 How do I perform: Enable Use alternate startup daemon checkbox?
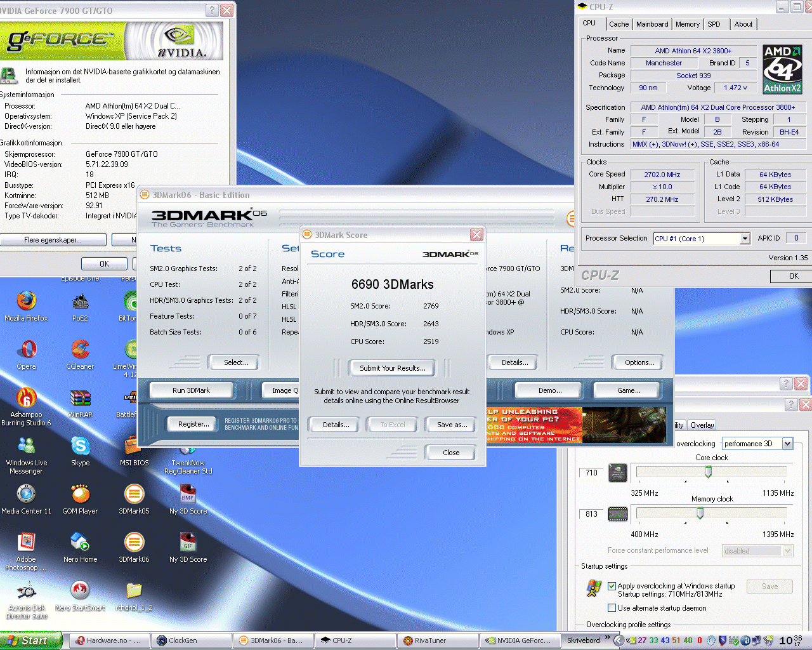click(x=612, y=608)
